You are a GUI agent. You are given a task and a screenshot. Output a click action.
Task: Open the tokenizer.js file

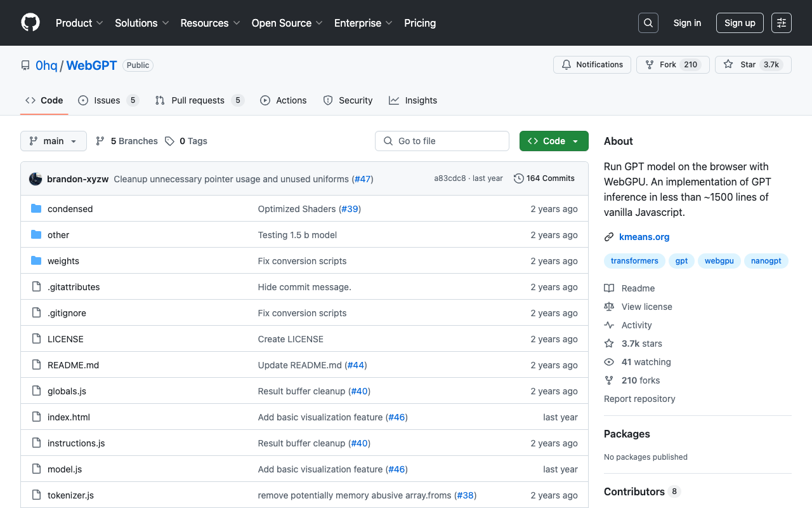click(x=70, y=495)
